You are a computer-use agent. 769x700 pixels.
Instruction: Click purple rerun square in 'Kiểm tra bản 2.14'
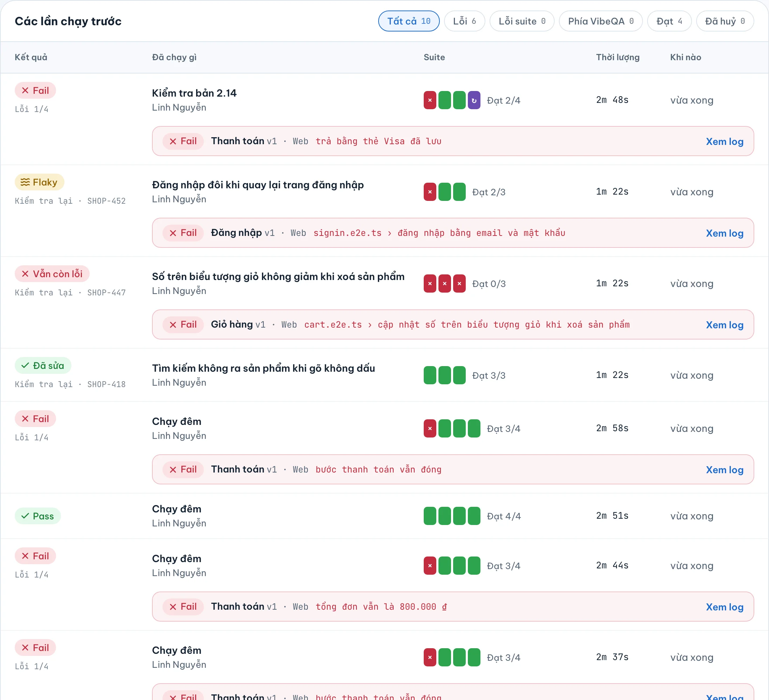point(474,100)
